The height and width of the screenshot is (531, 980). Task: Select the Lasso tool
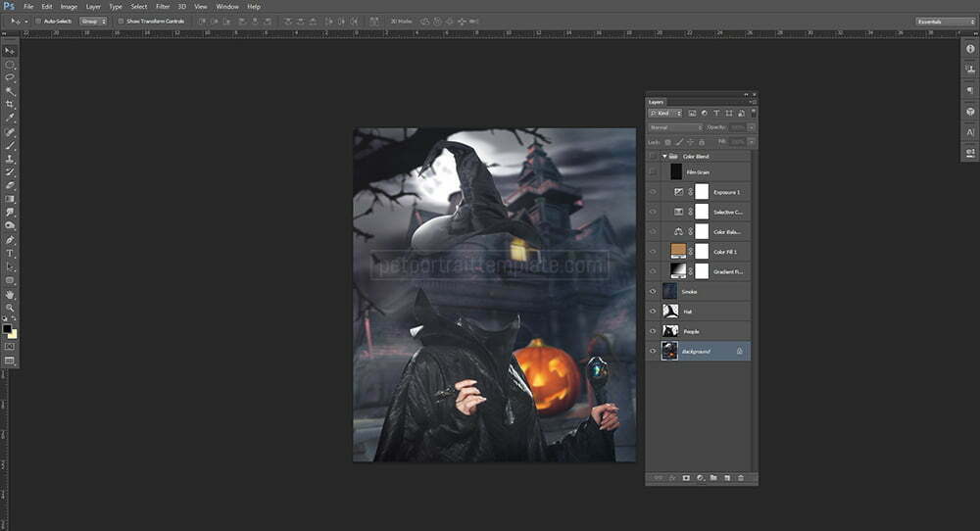(10, 76)
